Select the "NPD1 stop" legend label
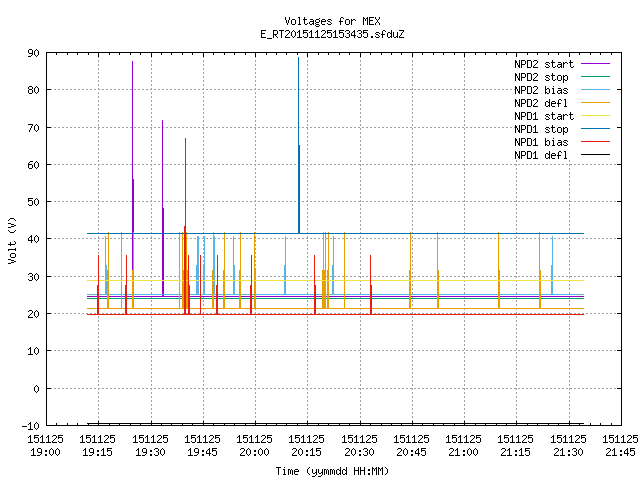 (541, 129)
